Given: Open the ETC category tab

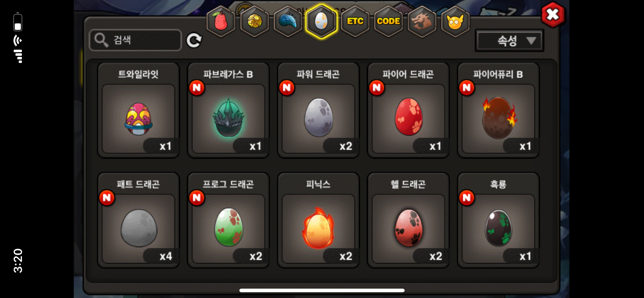Looking at the screenshot, I should (355, 22).
